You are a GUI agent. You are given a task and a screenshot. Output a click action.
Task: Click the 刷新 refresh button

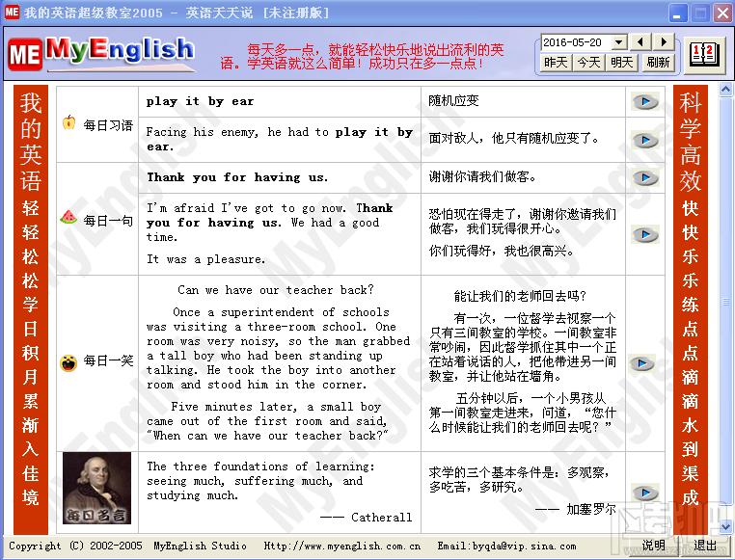658,63
